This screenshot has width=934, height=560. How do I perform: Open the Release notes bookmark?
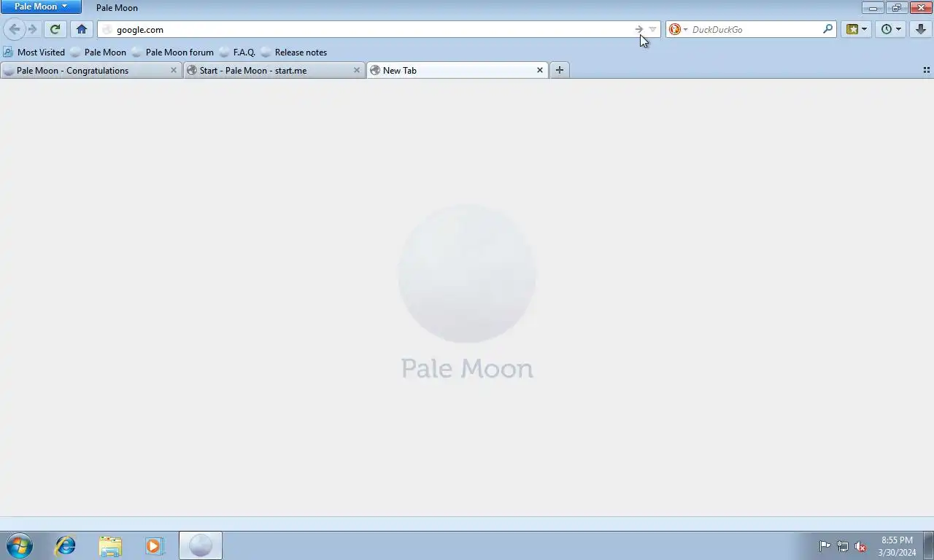point(294,52)
